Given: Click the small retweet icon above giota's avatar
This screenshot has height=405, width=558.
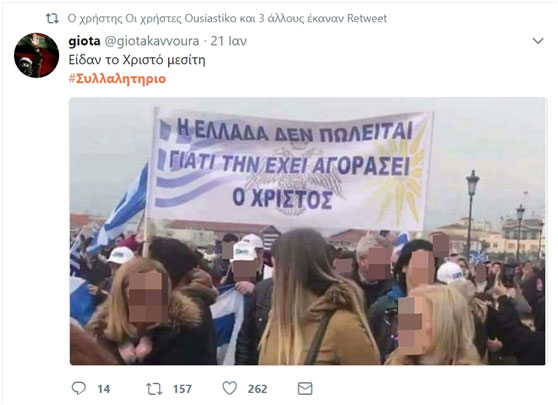Looking at the screenshot, I should [x=52, y=19].
